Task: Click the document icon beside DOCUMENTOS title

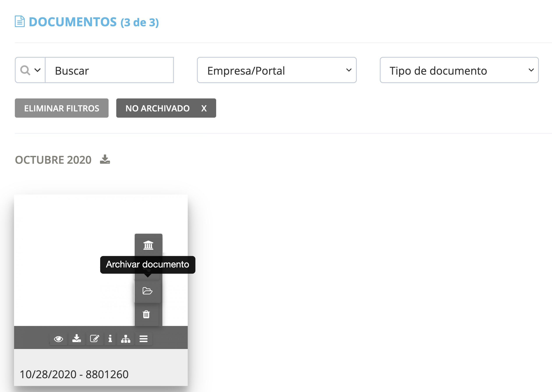Action: click(x=19, y=21)
